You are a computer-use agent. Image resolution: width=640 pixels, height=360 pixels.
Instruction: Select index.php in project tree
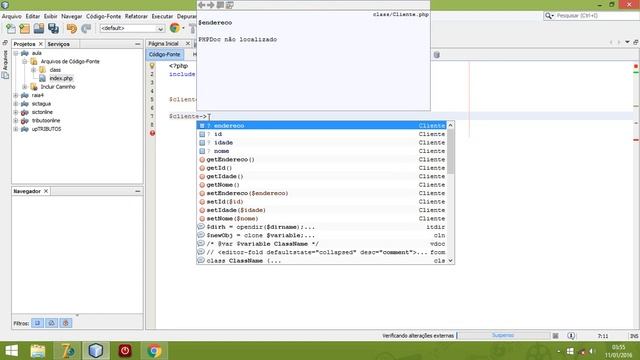[x=61, y=78]
